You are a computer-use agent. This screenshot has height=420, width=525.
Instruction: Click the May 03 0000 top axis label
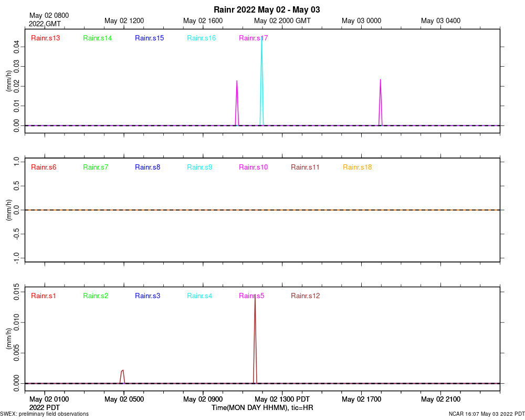click(x=361, y=21)
